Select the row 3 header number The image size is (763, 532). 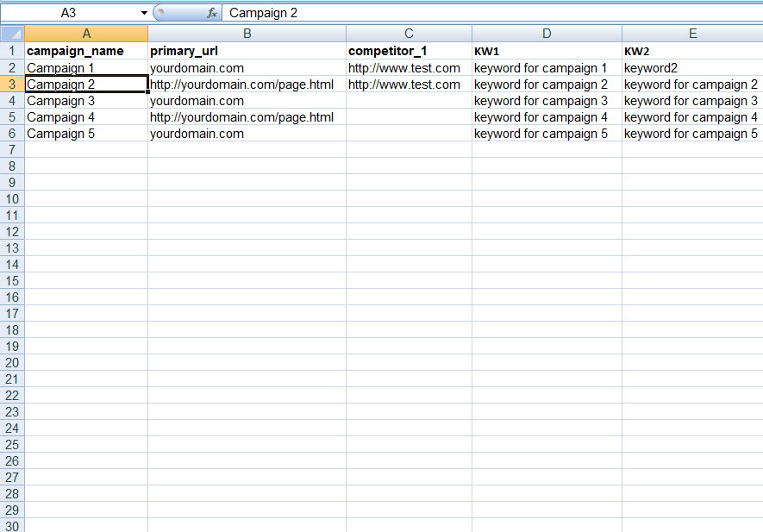point(12,84)
